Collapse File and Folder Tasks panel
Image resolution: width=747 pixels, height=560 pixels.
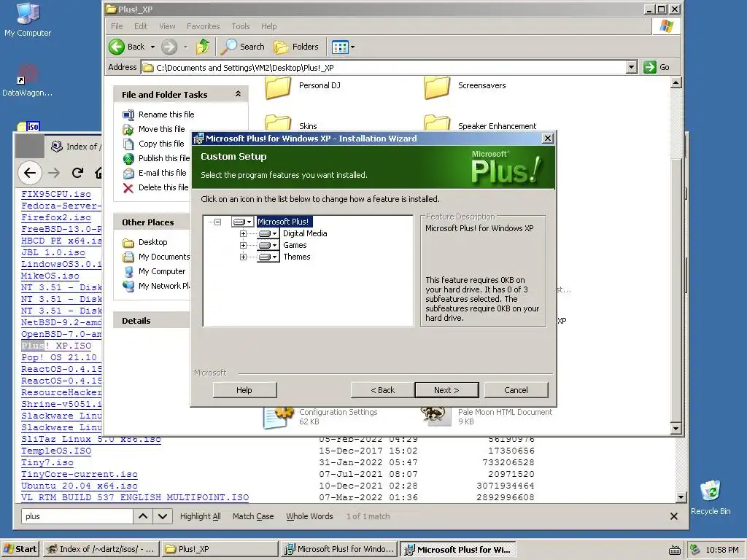coord(238,94)
